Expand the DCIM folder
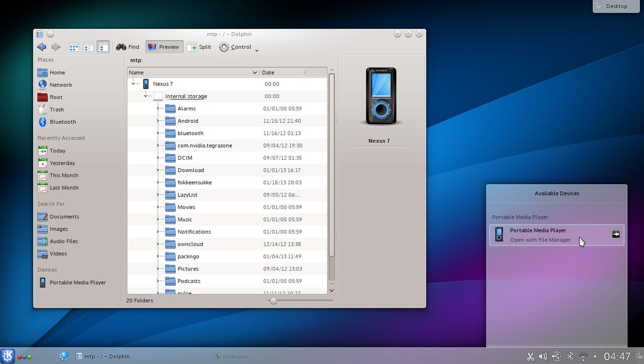 pos(157,158)
